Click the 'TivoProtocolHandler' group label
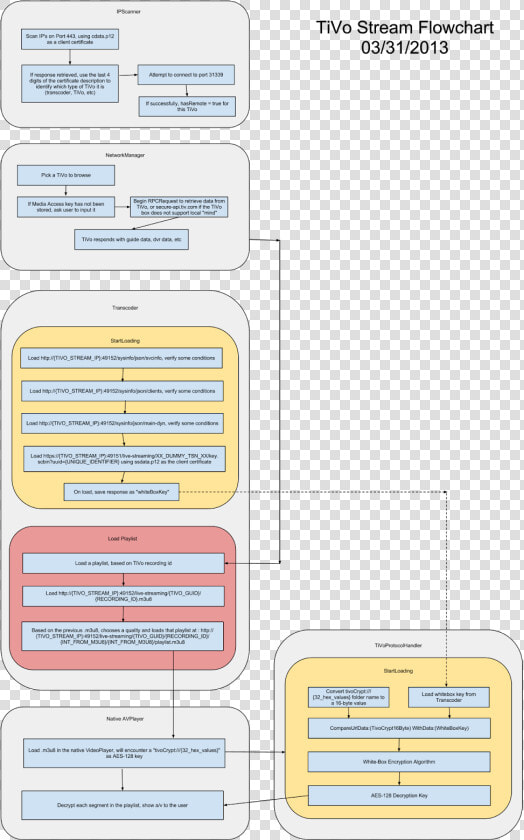This screenshot has height=840, width=524. pyautogui.click(x=398, y=646)
